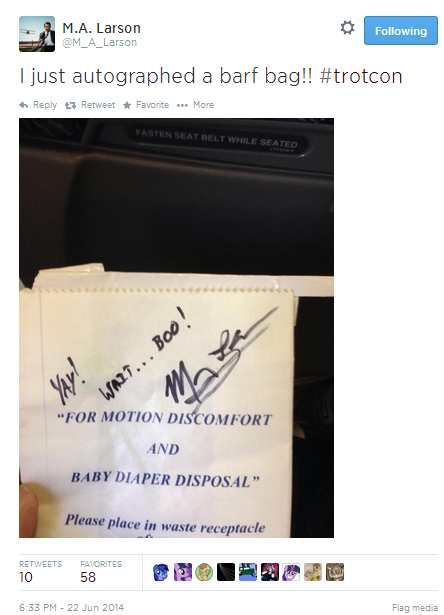Toggle the Following button
Image resolution: width=444 pixels, height=615 pixels.
(400, 31)
